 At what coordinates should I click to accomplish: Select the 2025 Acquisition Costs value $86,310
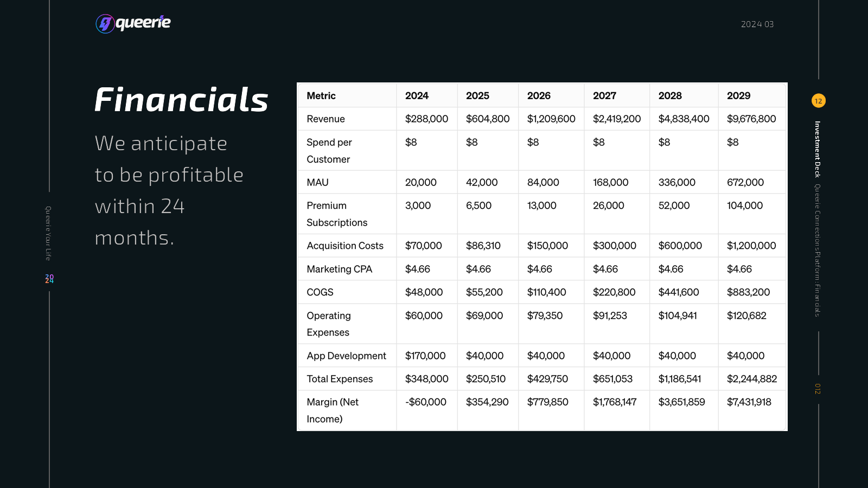(483, 246)
